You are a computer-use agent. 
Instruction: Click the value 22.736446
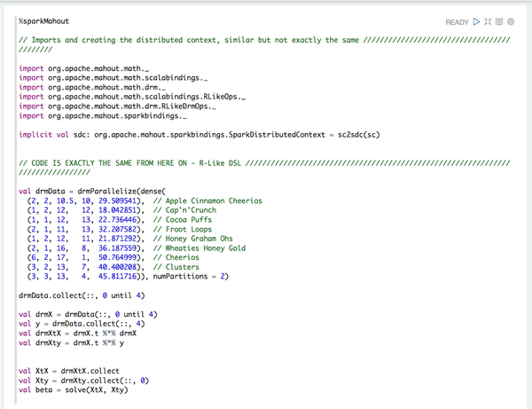pos(117,220)
